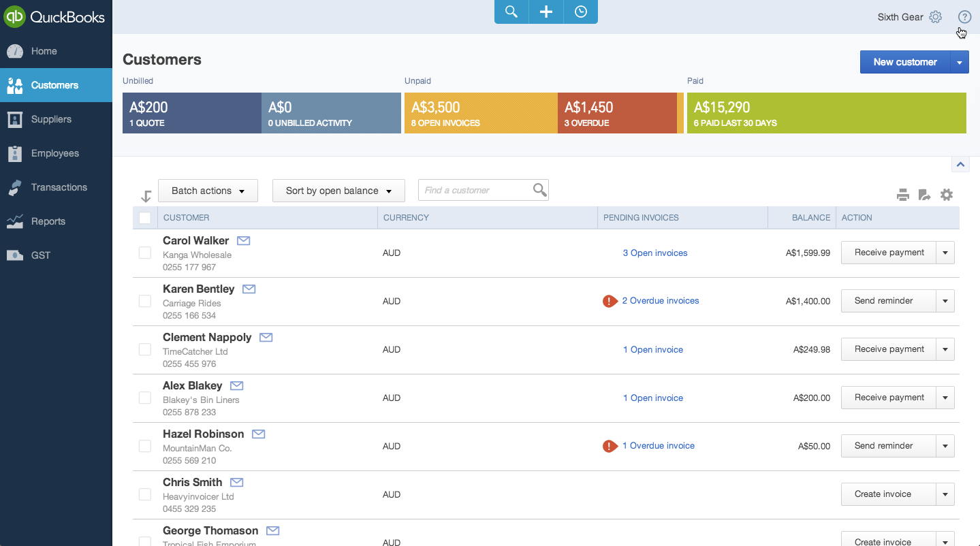Check the box beside Alex Blakey
The width and height of the screenshot is (980, 546).
(x=145, y=398)
